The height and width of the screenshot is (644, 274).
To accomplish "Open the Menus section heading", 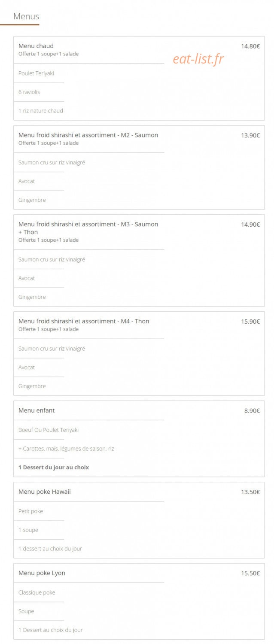I will [x=26, y=16].
